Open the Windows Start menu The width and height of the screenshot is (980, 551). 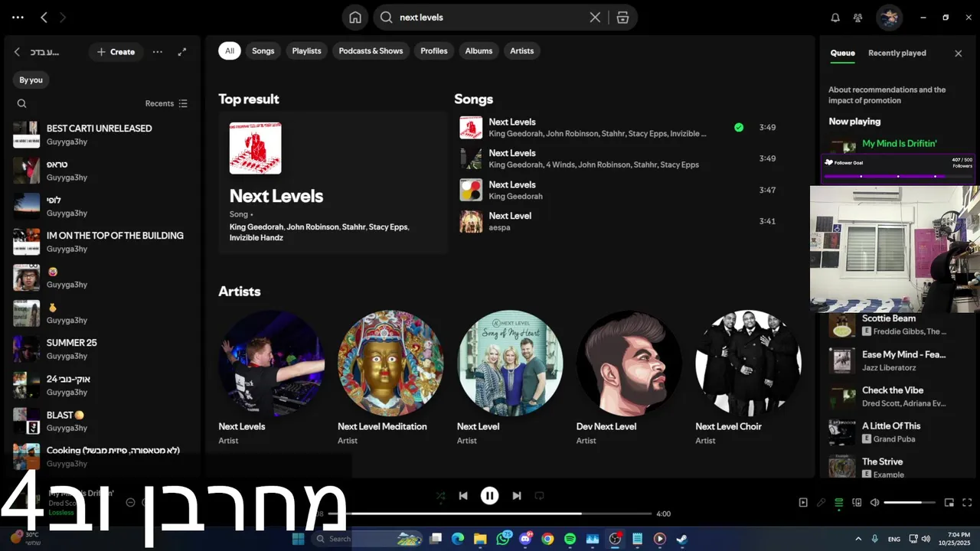[x=299, y=539]
